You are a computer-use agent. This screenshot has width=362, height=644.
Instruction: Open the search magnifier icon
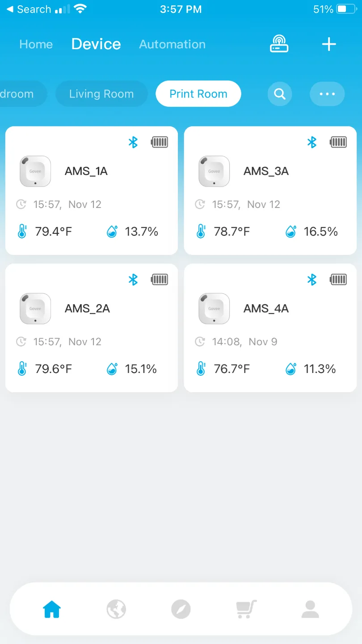[280, 94]
